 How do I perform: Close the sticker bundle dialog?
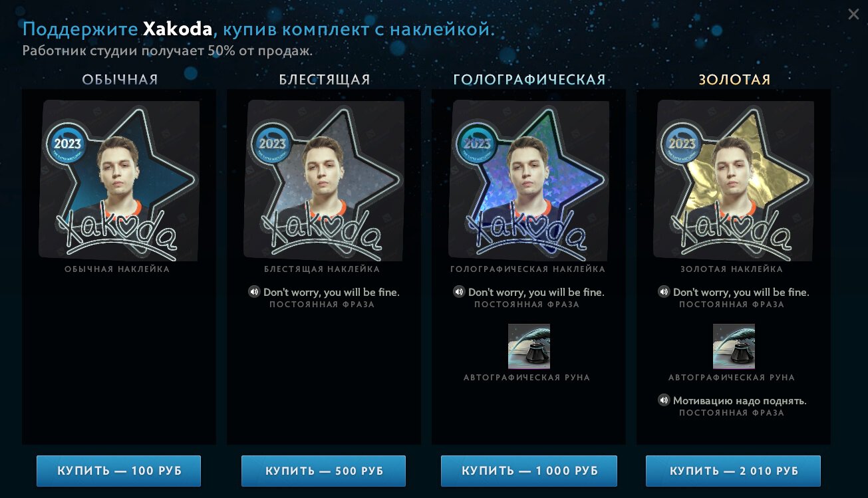[853, 15]
